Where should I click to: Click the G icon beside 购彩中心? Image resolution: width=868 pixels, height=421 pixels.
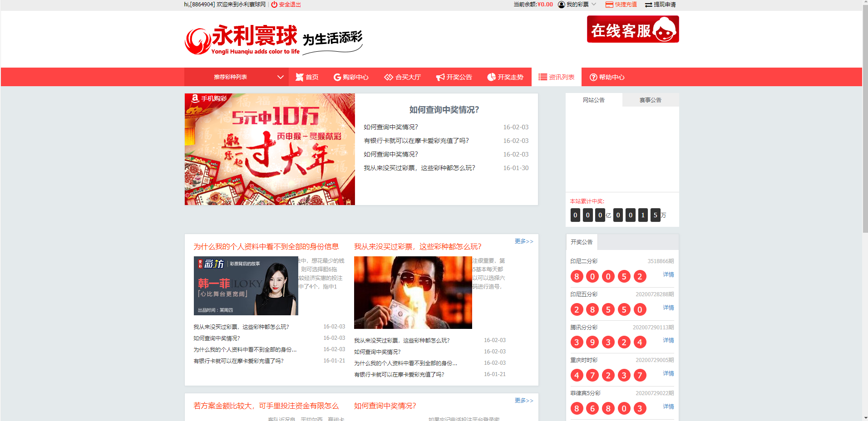[x=337, y=77]
